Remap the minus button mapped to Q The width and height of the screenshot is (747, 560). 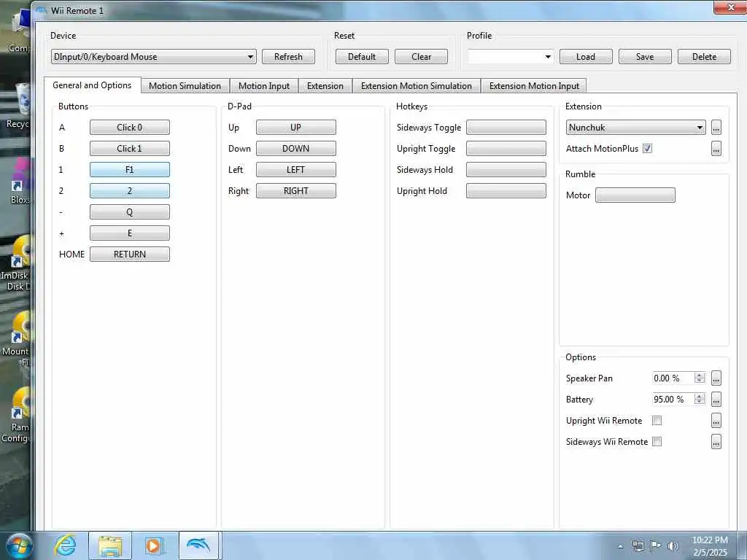[130, 212]
